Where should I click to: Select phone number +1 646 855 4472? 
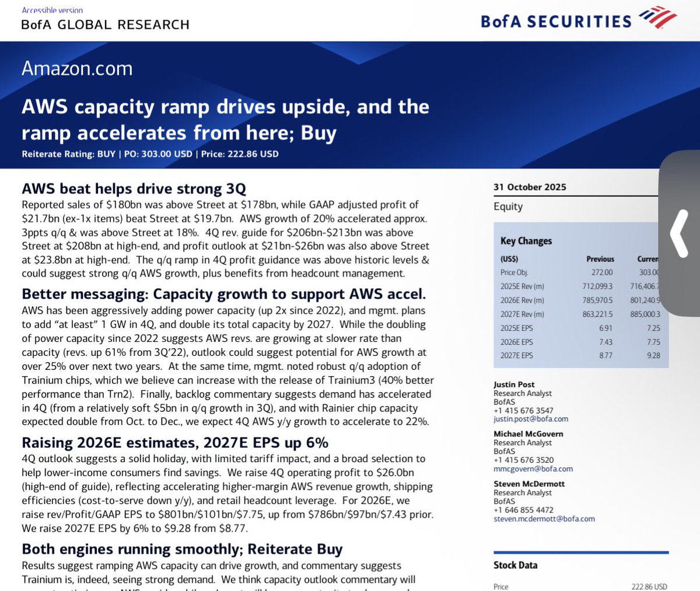pos(523,510)
